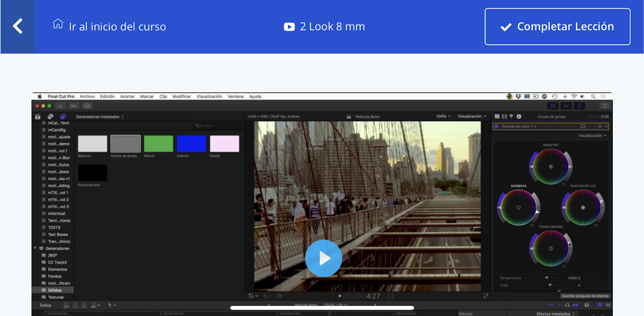Toggle the Ruedas de color 1 checkbox

coord(496,126)
